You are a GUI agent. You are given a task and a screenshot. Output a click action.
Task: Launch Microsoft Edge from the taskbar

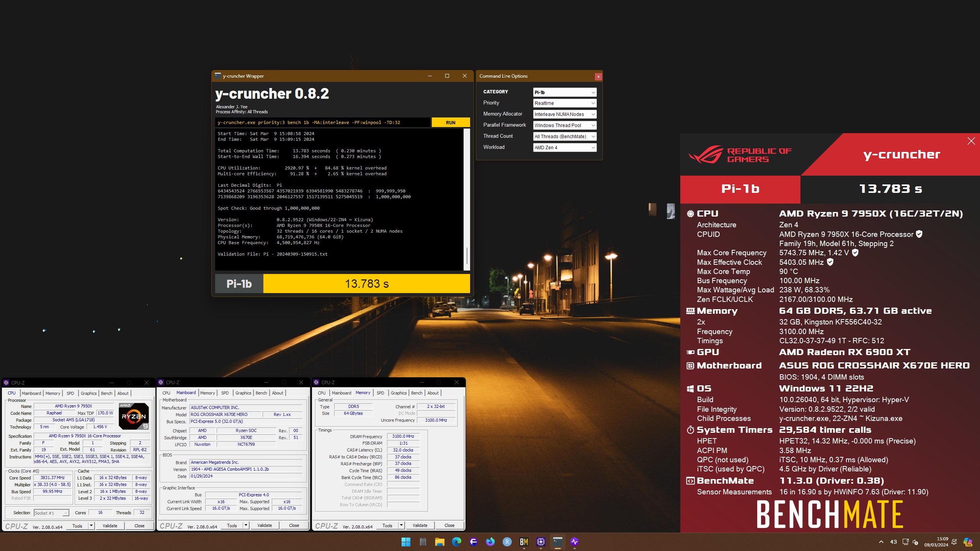pyautogui.click(x=456, y=542)
